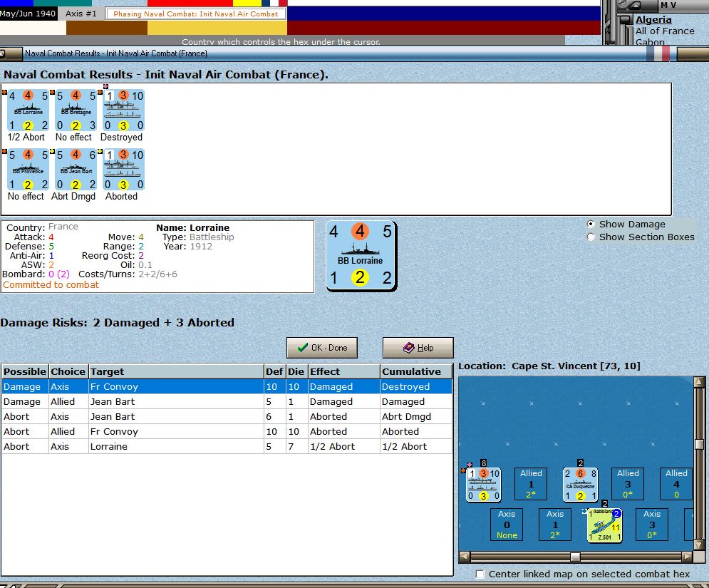Select BB Provence counter in results
Viewport: 709px width, 588px height.
pos(28,170)
